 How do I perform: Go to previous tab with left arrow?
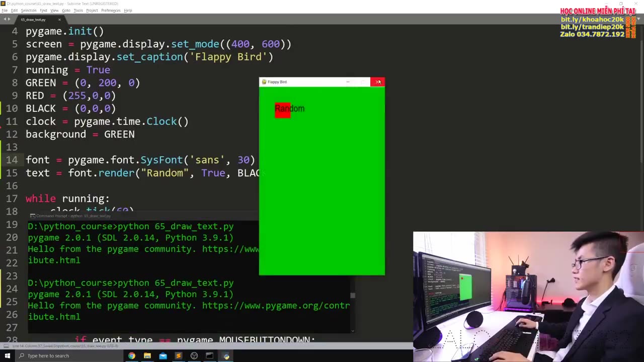[4, 19]
